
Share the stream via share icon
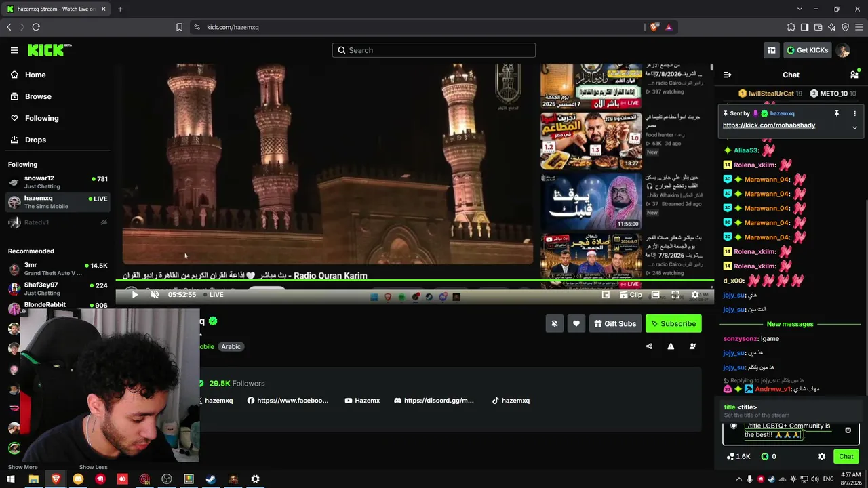[649, 346]
